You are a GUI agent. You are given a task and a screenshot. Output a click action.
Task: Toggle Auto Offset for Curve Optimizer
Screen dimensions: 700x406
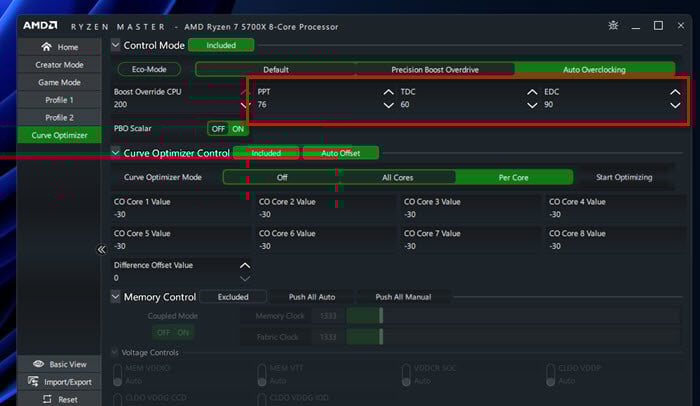341,153
